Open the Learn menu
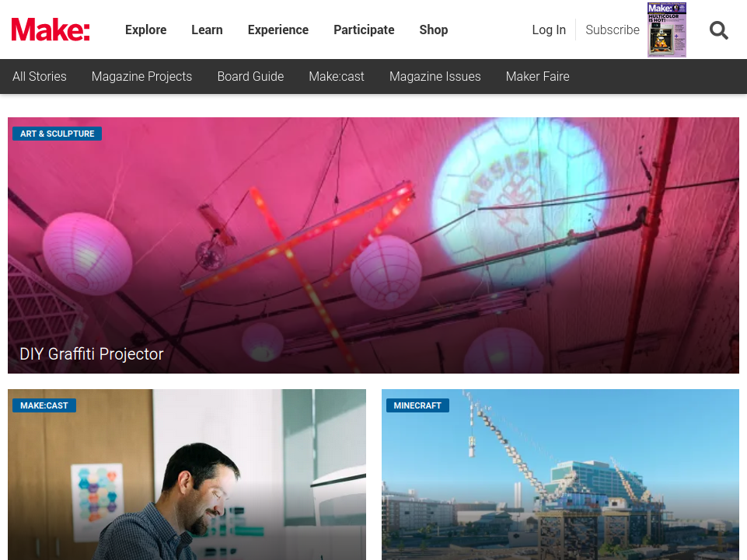Viewport: 747px width, 560px height. tap(207, 30)
